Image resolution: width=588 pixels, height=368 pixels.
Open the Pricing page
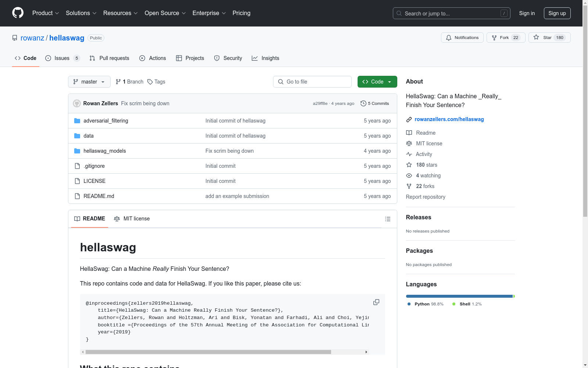(241, 13)
